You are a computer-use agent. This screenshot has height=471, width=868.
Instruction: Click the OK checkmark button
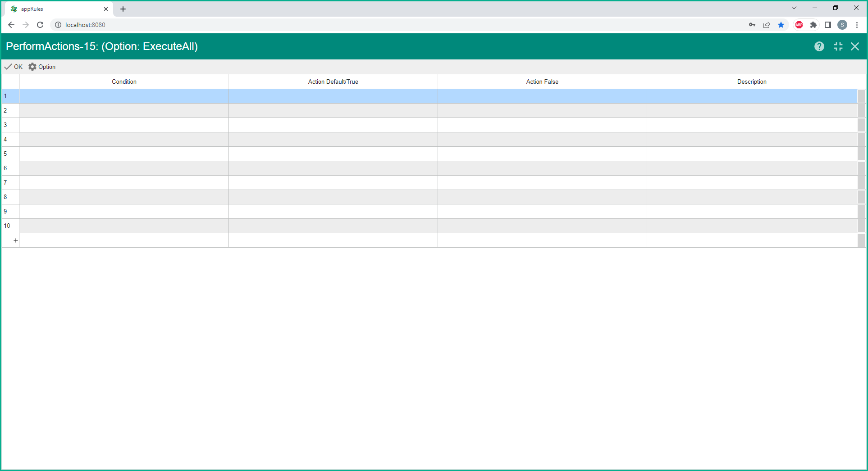point(14,67)
